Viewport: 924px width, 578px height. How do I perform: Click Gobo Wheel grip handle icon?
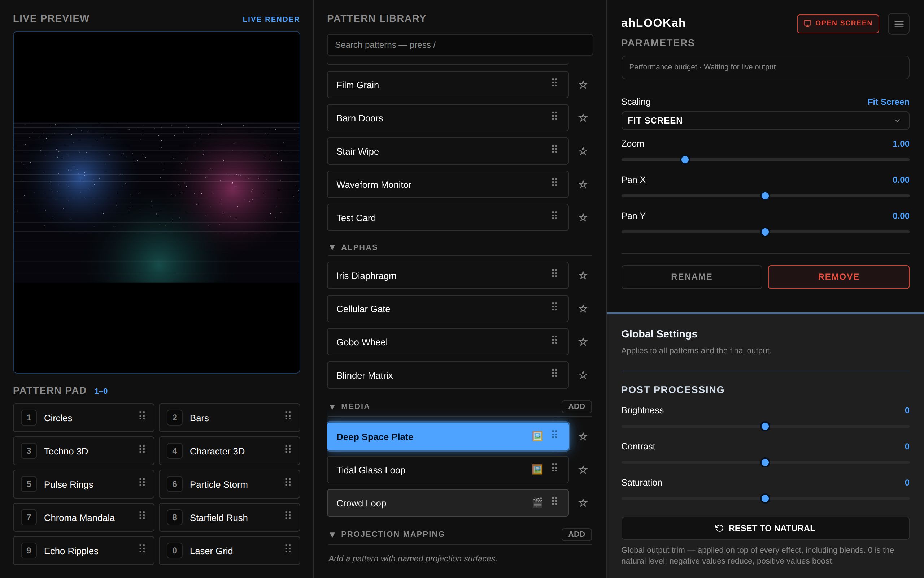point(554,340)
